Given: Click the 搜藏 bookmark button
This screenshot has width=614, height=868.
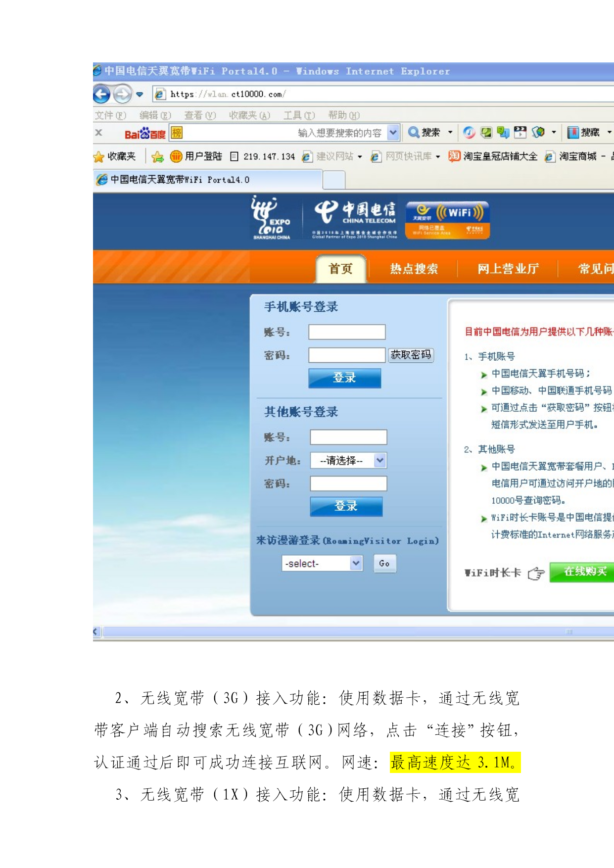Looking at the screenshot, I should [x=583, y=132].
